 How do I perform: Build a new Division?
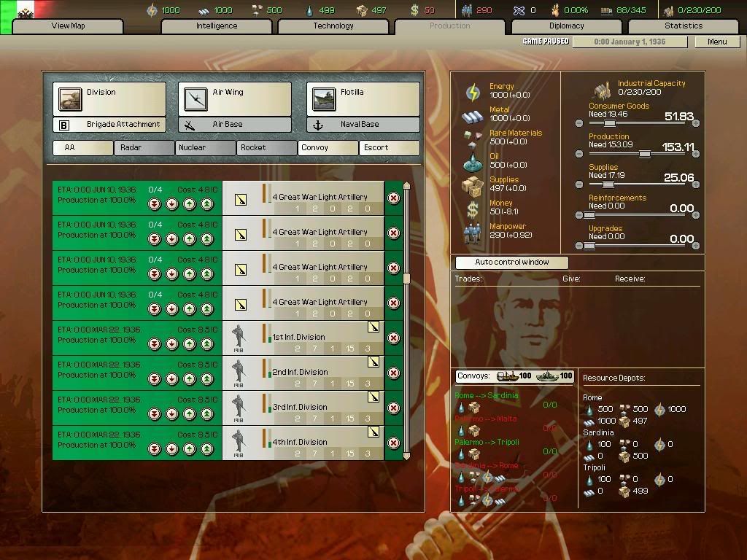pyautogui.click(x=109, y=98)
